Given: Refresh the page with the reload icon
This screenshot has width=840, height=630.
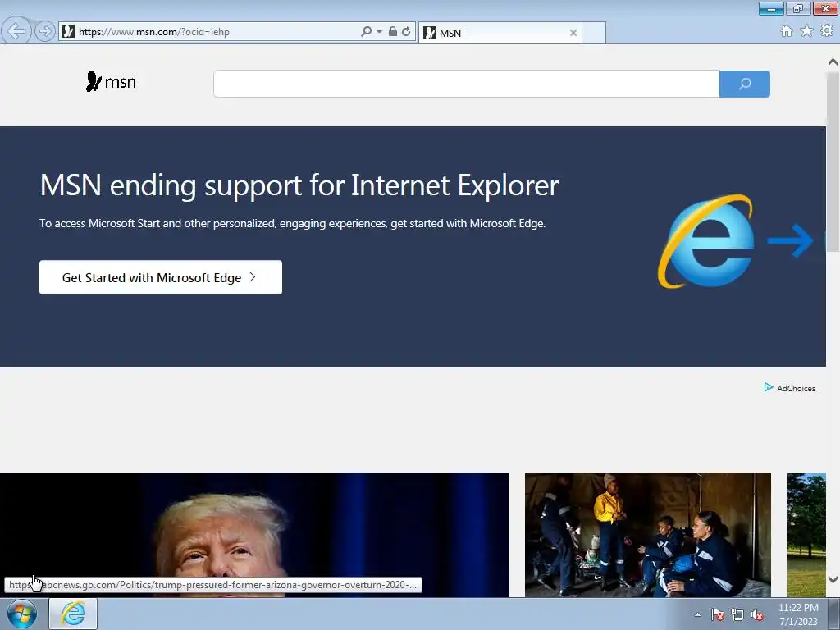Looking at the screenshot, I should (x=406, y=31).
